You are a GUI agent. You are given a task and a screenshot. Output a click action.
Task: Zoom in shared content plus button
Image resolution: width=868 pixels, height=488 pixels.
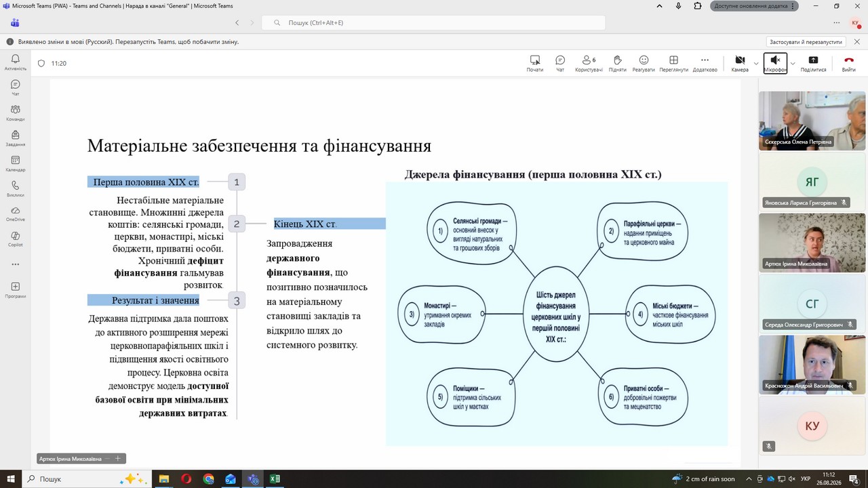[x=118, y=459]
